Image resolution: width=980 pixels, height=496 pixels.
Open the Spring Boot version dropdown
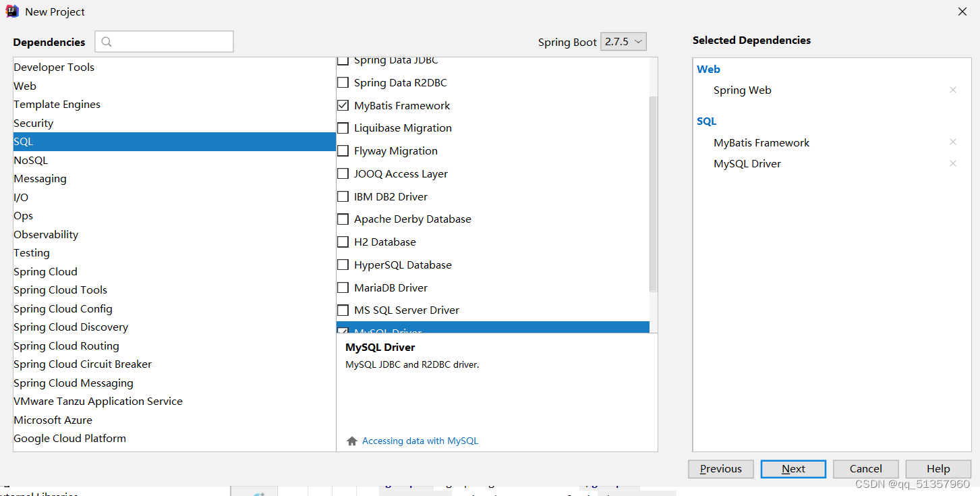pyautogui.click(x=624, y=42)
